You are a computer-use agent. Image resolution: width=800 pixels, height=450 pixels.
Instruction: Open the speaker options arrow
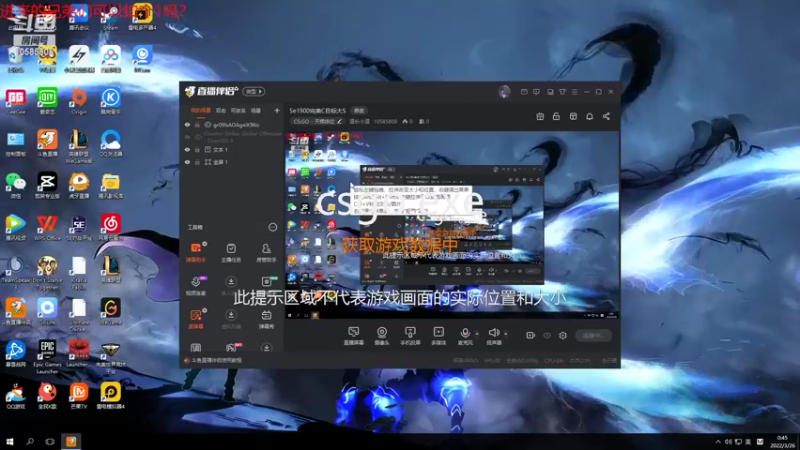click(506, 334)
